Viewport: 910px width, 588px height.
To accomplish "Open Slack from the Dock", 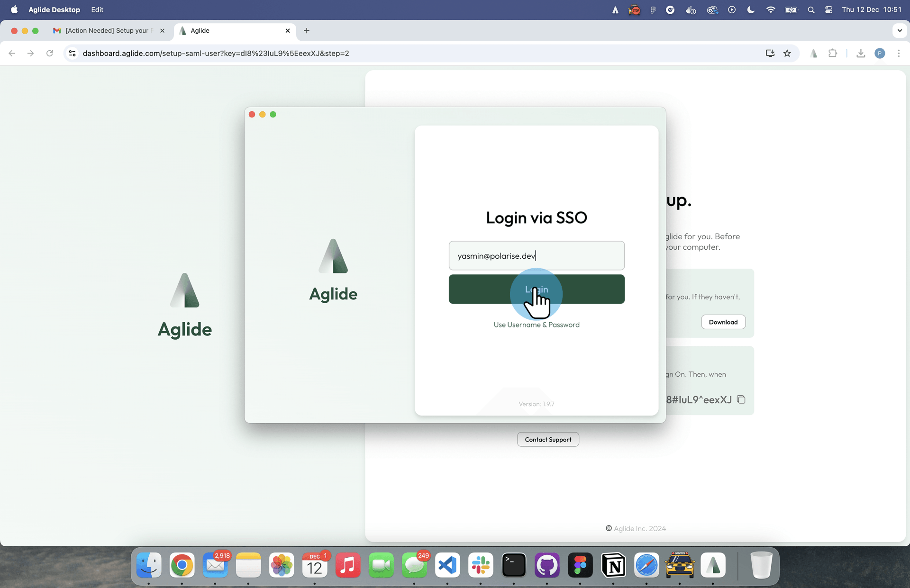I will [481, 565].
